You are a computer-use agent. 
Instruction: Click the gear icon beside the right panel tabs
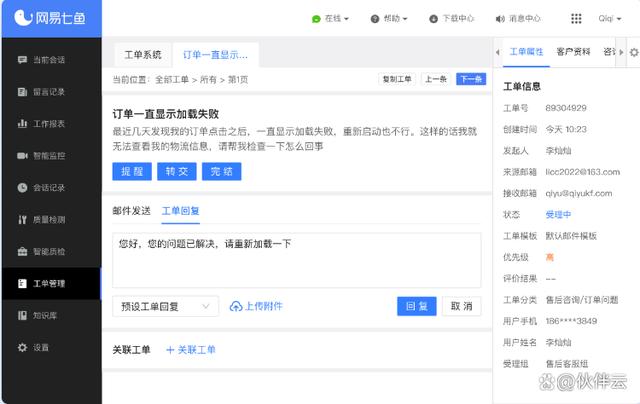(633, 52)
